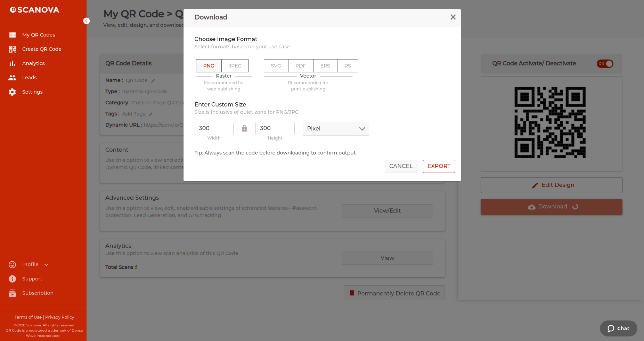
Task: Click the Settings gear icon
Action: 13,92
